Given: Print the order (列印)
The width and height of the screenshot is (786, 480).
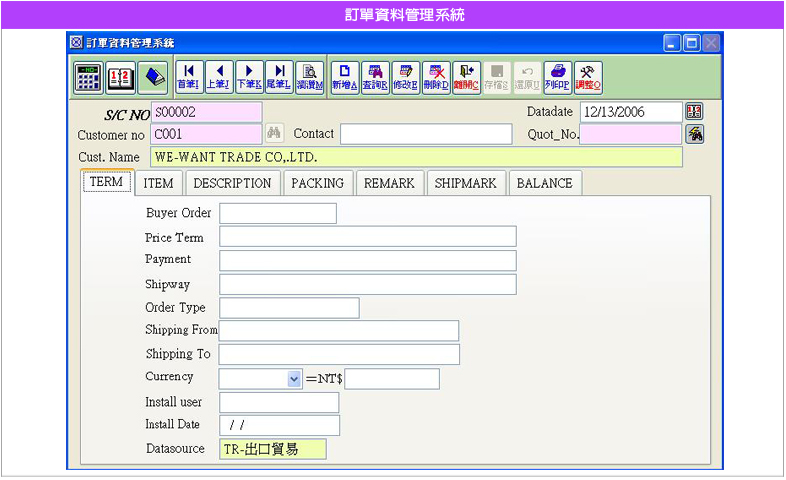Looking at the screenshot, I should [558, 77].
